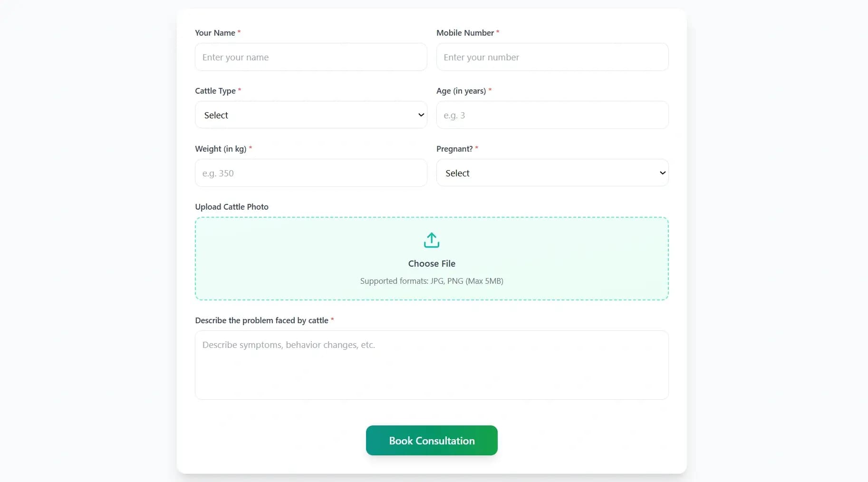Click the Cattle Type dropdown chevron arrow

[421, 115]
